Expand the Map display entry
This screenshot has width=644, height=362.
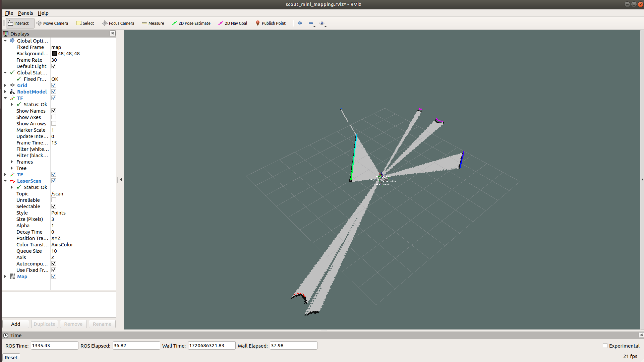click(x=5, y=276)
